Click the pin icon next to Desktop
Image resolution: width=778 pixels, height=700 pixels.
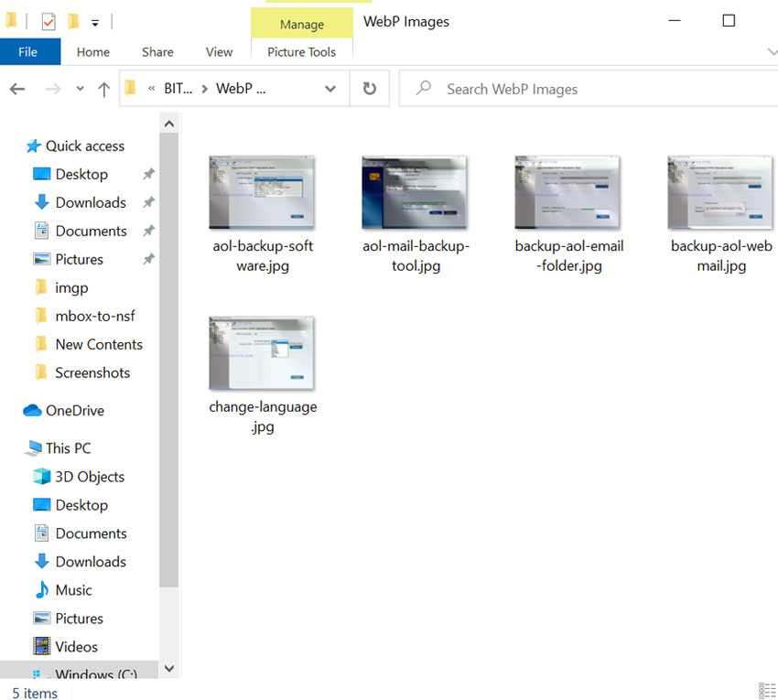tap(148, 174)
